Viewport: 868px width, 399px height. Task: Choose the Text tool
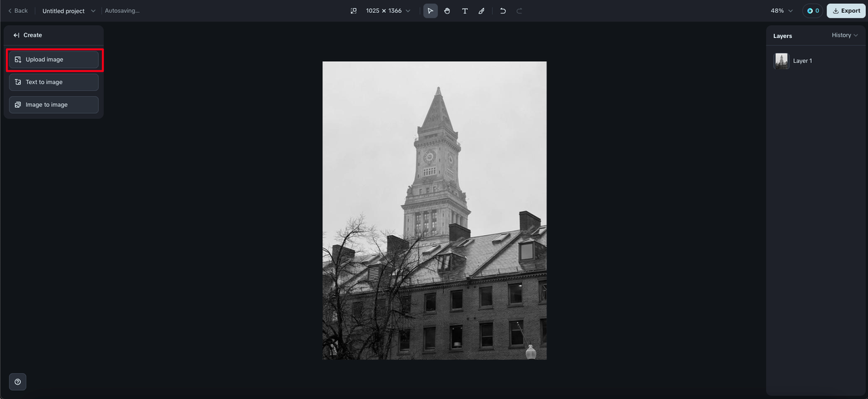465,11
